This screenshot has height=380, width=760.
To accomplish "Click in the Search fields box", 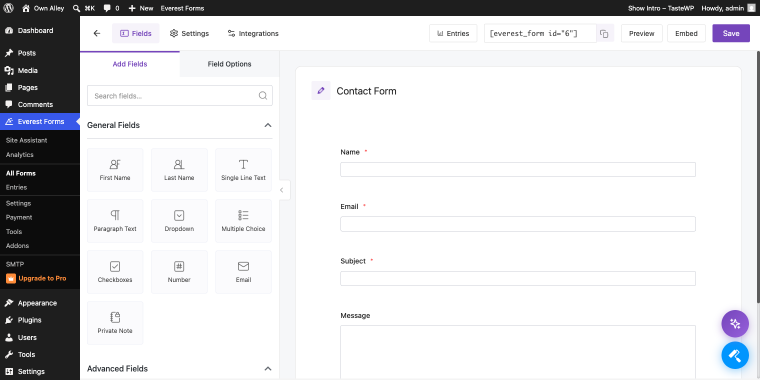I will coord(180,95).
